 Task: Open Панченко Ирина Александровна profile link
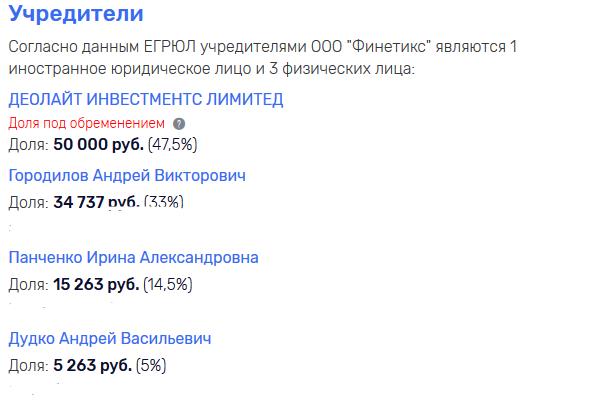coord(133,258)
